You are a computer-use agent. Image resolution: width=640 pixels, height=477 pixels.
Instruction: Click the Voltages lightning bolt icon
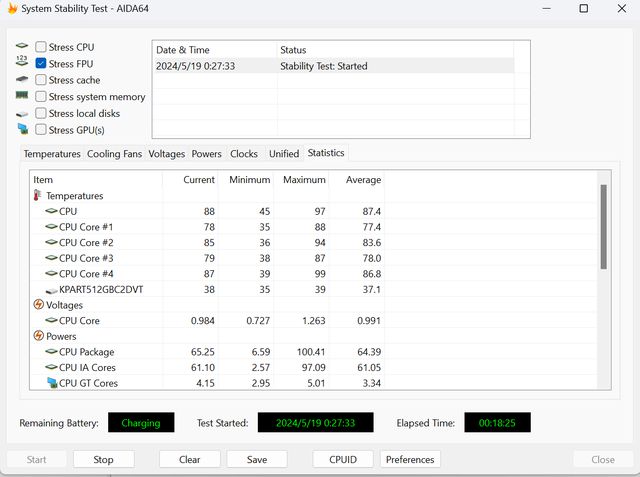pos(38,305)
